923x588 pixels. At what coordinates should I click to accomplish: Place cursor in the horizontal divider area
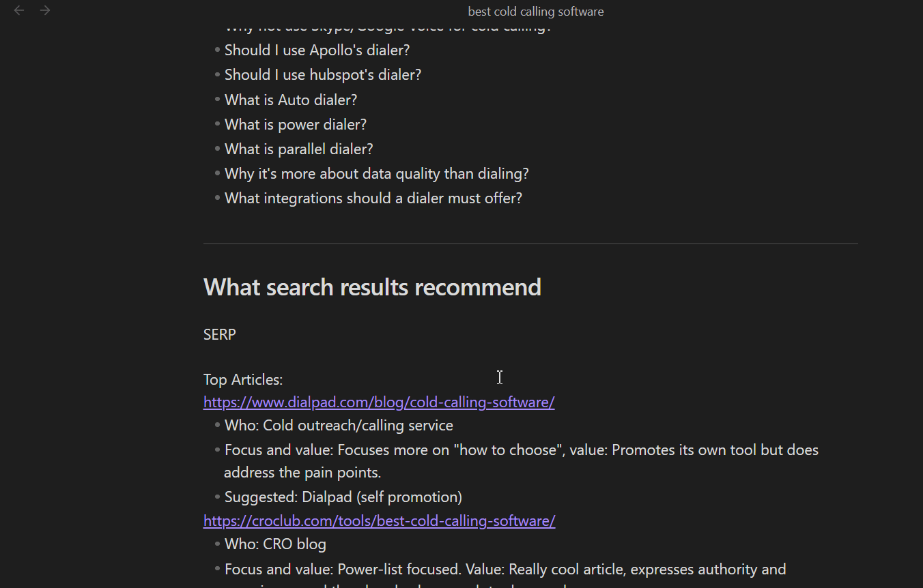tap(530, 243)
